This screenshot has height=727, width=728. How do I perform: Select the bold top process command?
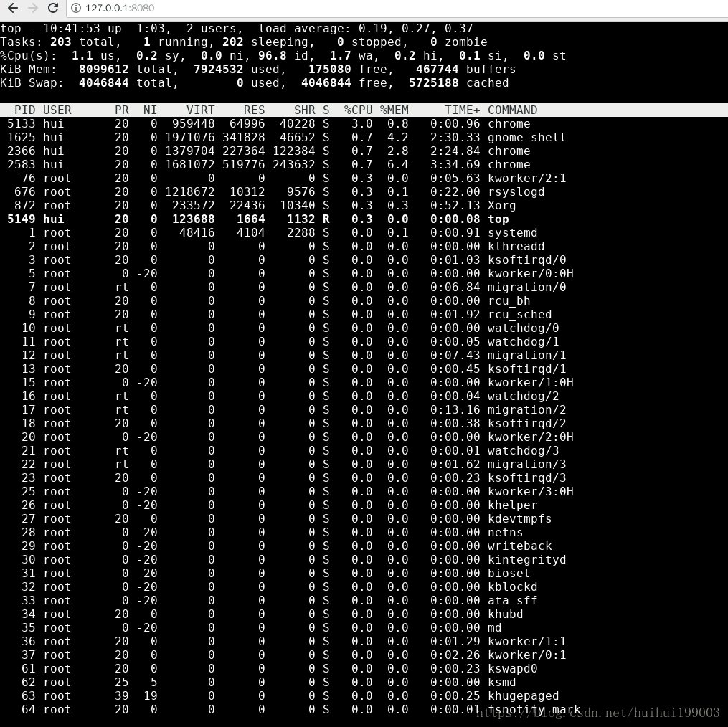click(498, 219)
